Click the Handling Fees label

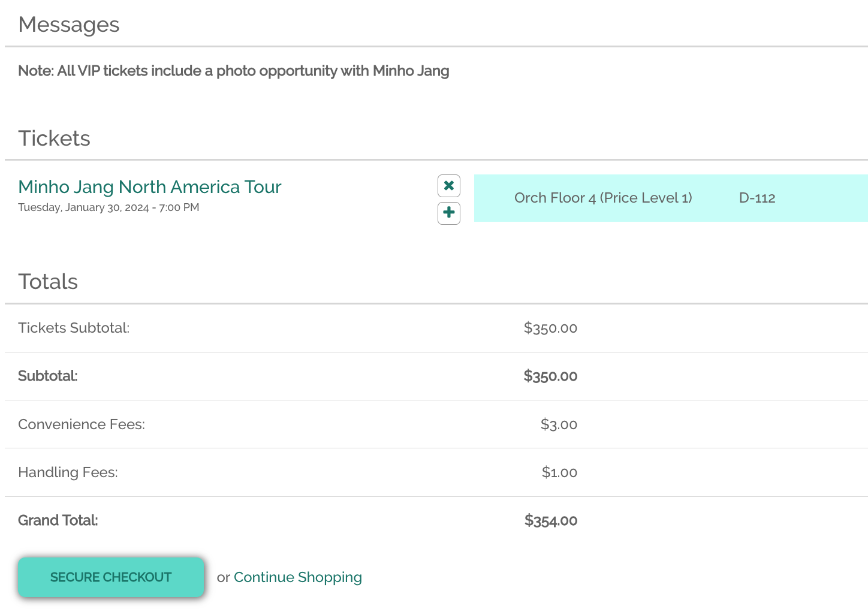tap(68, 472)
